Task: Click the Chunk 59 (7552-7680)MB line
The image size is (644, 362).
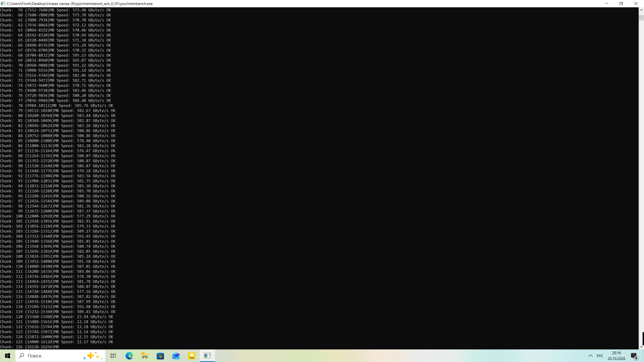Action: point(55,10)
